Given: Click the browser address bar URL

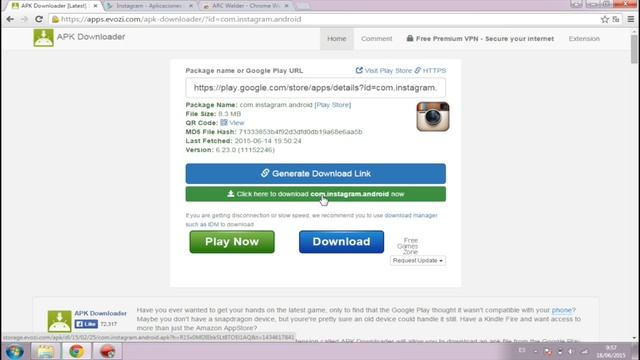Looking at the screenshot, I should pyautogui.click(x=181, y=19).
